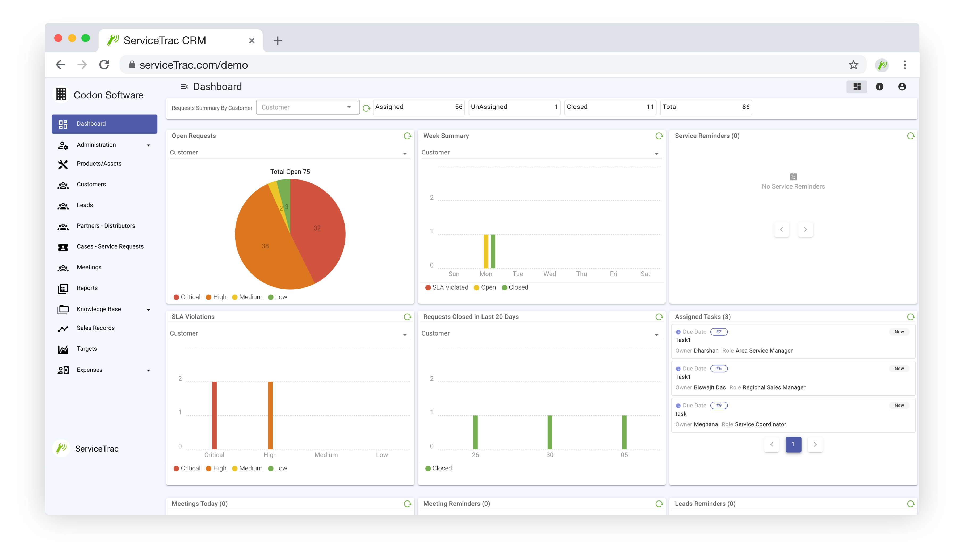Screen dimensions: 964x560
Task: Click the Critical legend in Open Requests
Action: (187, 297)
